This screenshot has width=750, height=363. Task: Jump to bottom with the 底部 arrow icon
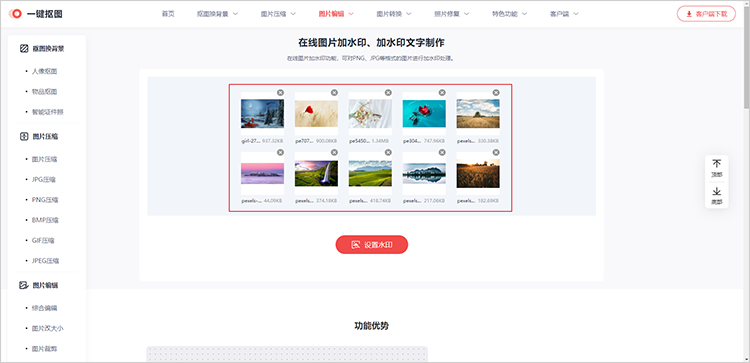coord(717,191)
